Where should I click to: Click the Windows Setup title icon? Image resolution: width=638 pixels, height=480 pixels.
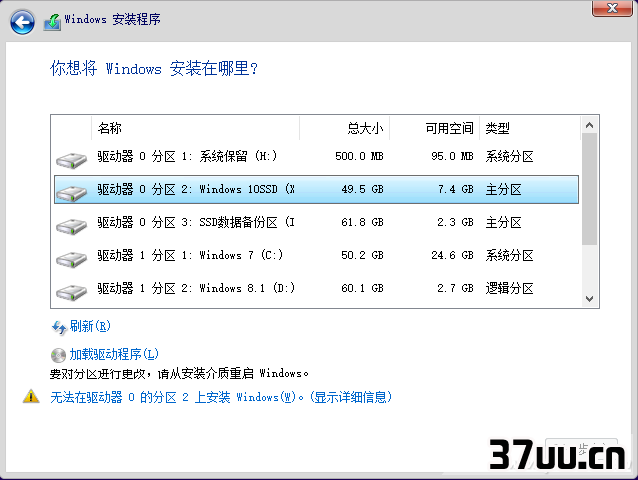click(x=52, y=22)
